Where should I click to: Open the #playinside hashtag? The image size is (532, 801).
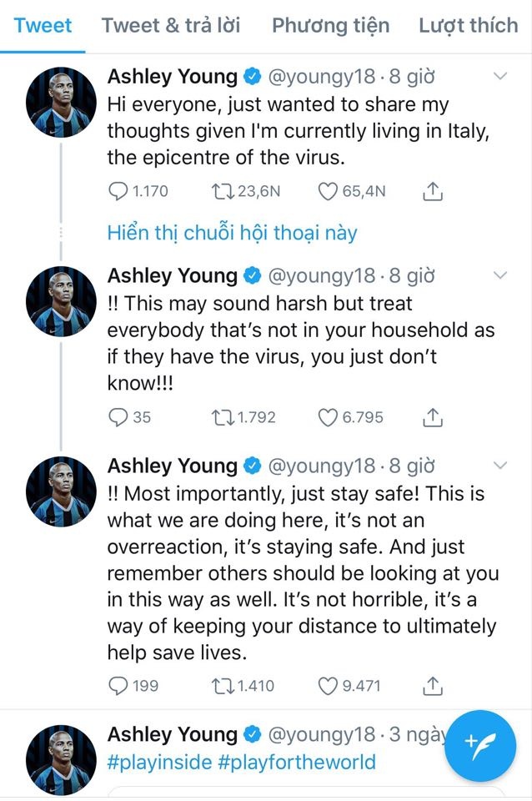(157, 762)
